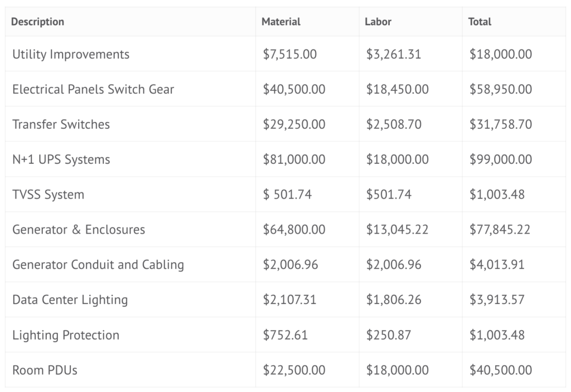Click the Material column header

coord(281,22)
